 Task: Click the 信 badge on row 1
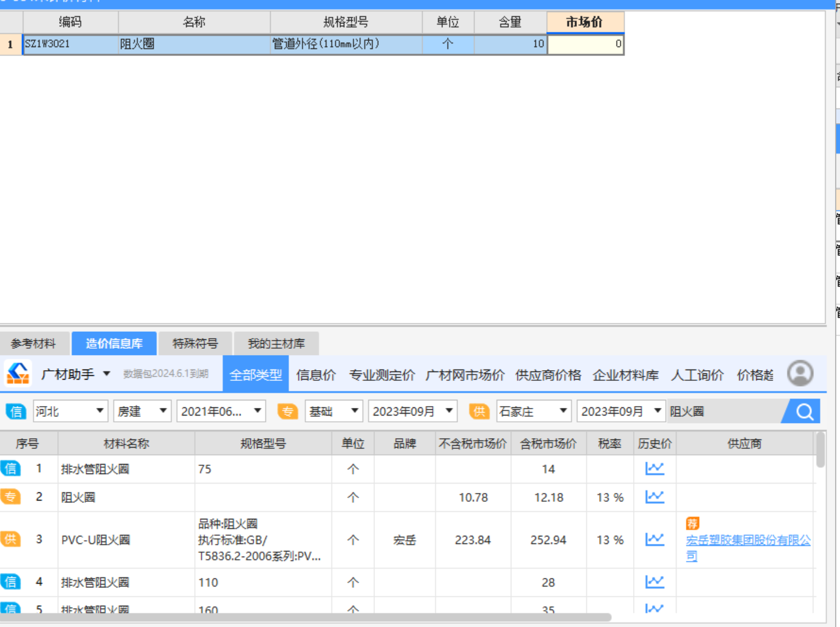[11, 468]
